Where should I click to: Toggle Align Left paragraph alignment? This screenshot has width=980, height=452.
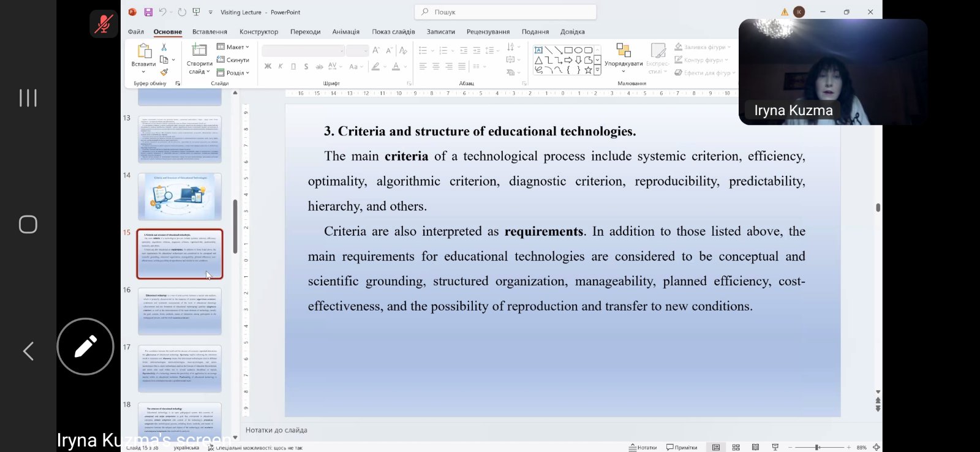pos(423,66)
